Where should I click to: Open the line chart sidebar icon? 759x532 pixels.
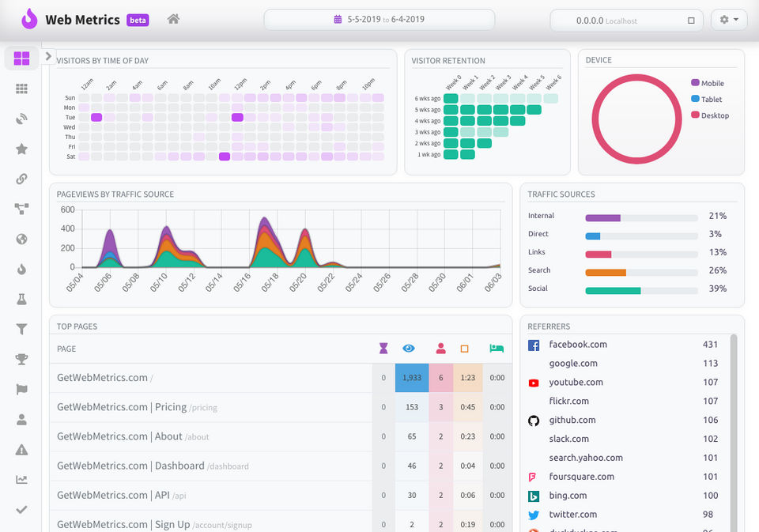point(22,480)
